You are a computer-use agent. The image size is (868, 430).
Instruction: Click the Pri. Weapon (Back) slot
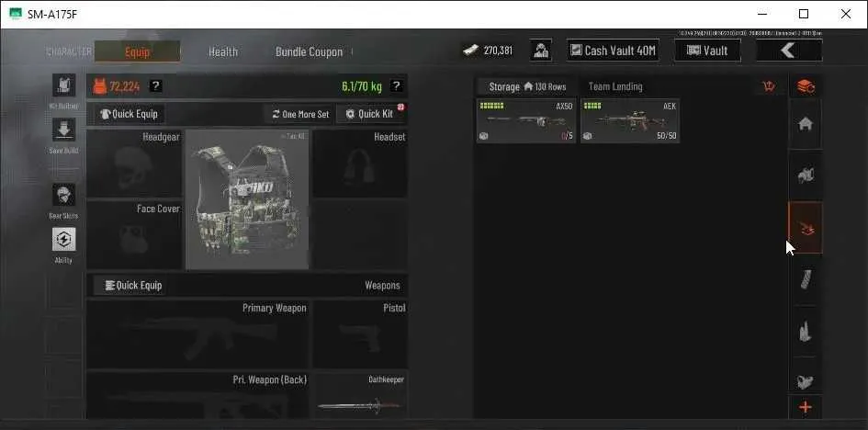pos(197,394)
